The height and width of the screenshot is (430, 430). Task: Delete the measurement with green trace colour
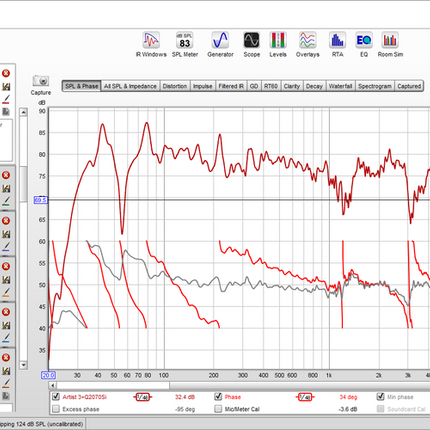[x=6, y=175]
